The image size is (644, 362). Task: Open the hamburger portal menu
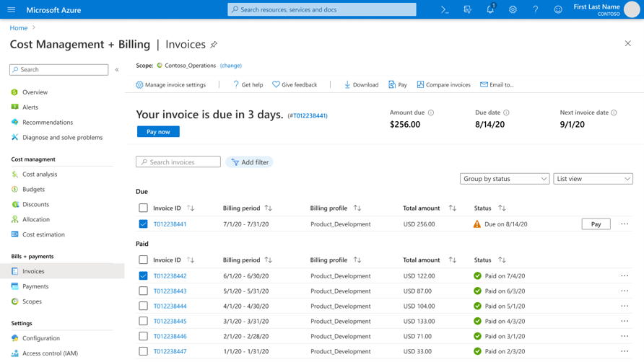coord(11,9)
